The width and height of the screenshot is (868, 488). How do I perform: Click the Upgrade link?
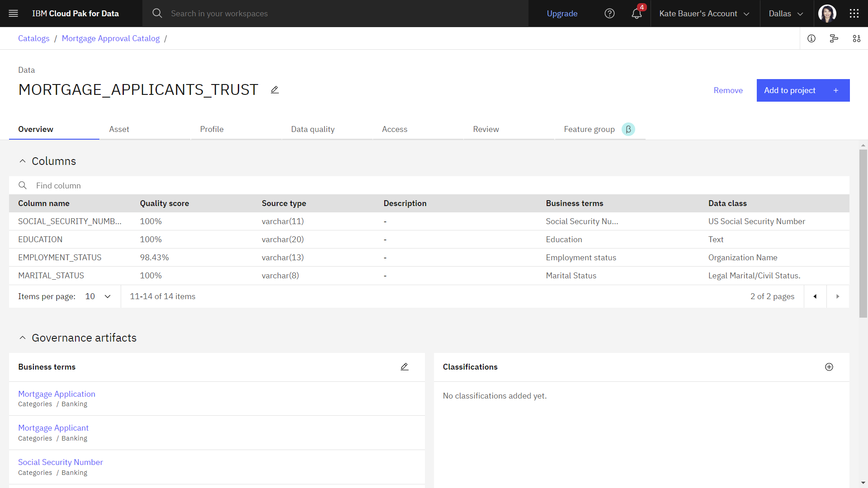point(562,14)
